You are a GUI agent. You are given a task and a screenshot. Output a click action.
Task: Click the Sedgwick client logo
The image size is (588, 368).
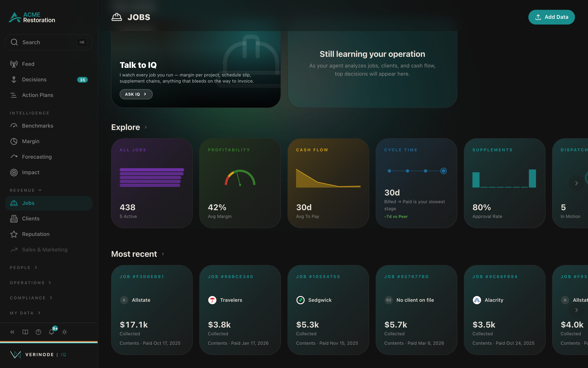[301, 300]
